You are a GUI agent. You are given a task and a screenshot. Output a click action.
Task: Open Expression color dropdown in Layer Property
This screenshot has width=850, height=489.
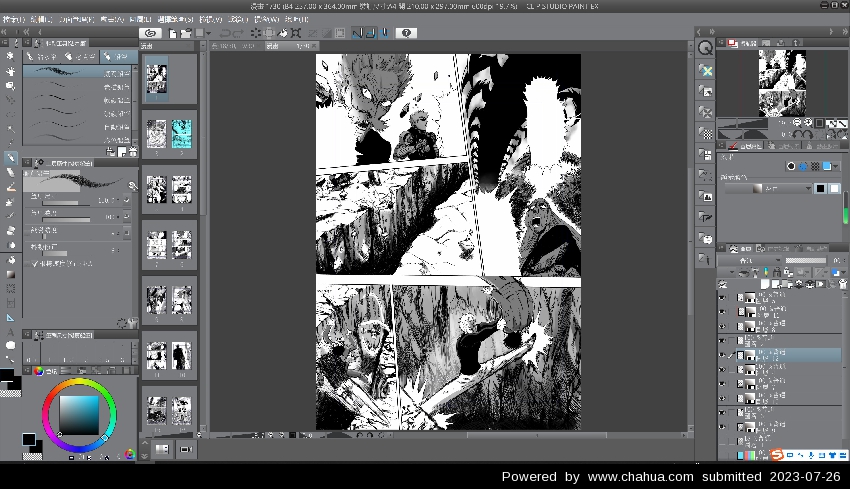point(768,188)
